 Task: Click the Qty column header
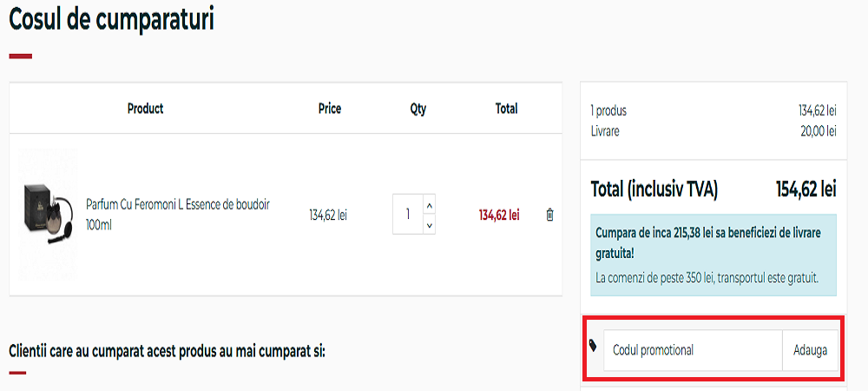click(x=418, y=109)
